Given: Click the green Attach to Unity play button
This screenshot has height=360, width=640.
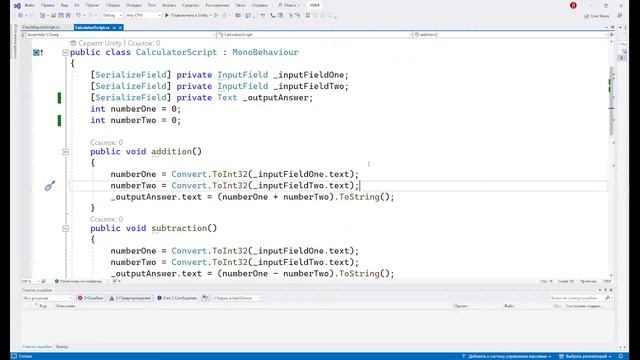Looking at the screenshot, I should [167, 16].
